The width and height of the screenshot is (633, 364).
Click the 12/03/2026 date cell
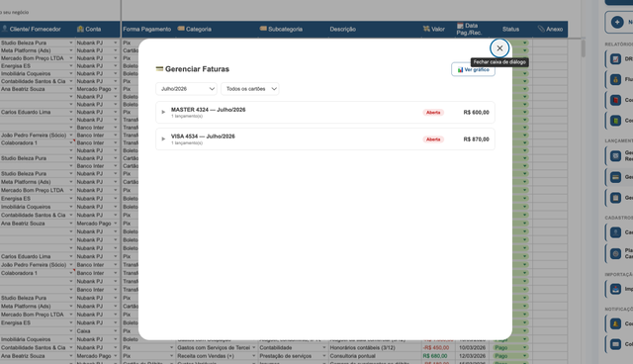click(x=473, y=356)
